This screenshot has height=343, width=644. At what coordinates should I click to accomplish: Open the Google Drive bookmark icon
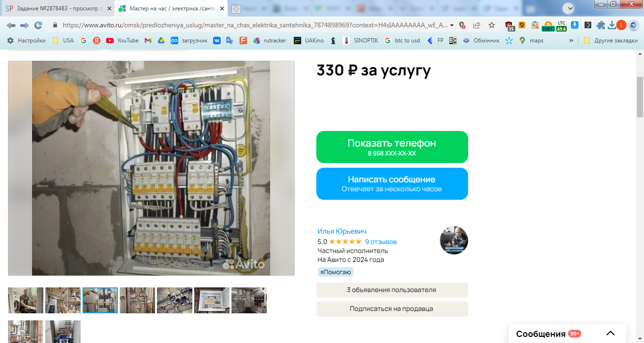coord(161,41)
